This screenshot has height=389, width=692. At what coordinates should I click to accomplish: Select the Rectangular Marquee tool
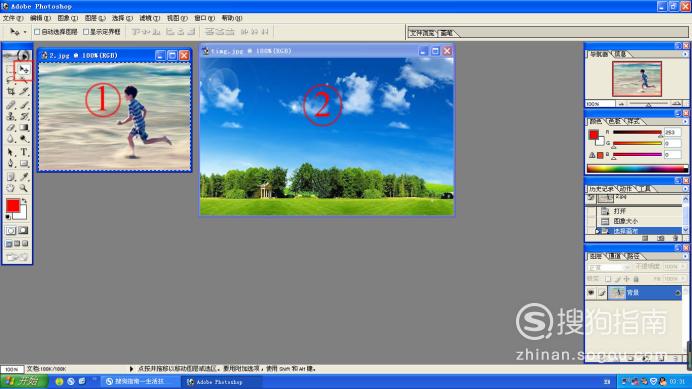pos(11,69)
